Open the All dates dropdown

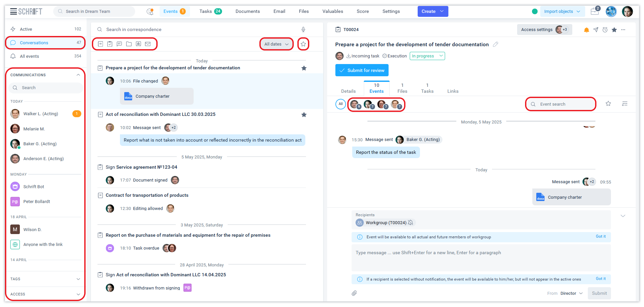click(276, 44)
